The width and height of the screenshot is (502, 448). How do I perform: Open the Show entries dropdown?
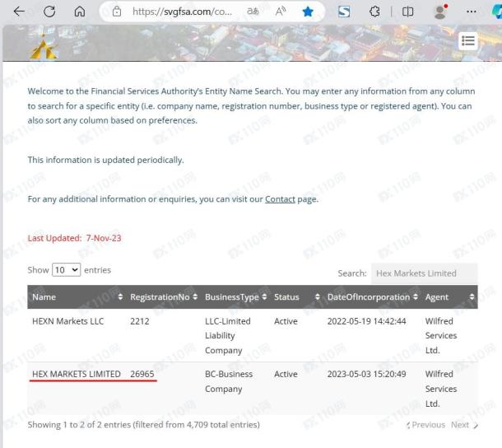click(67, 270)
